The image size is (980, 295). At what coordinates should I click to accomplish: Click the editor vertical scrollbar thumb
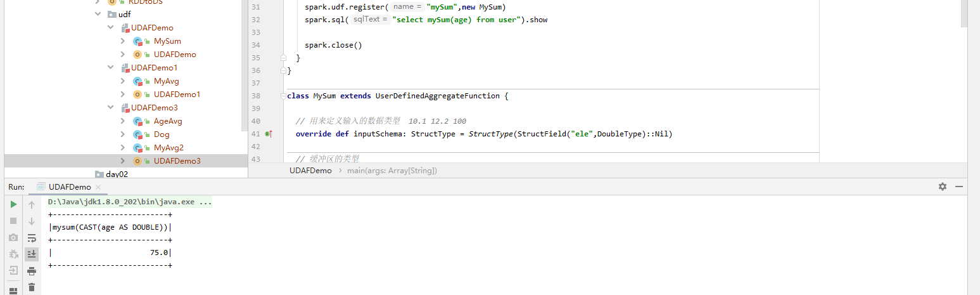[x=964, y=14]
